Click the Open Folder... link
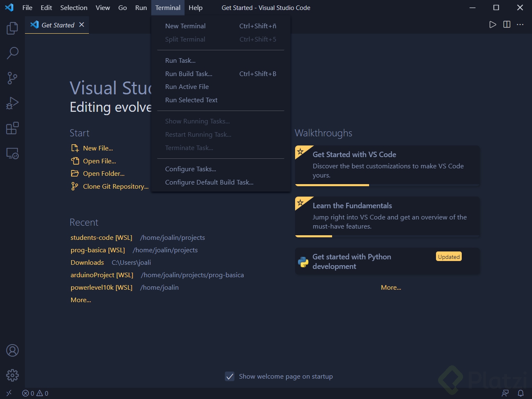The width and height of the screenshot is (532, 399). tap(104, 173)
